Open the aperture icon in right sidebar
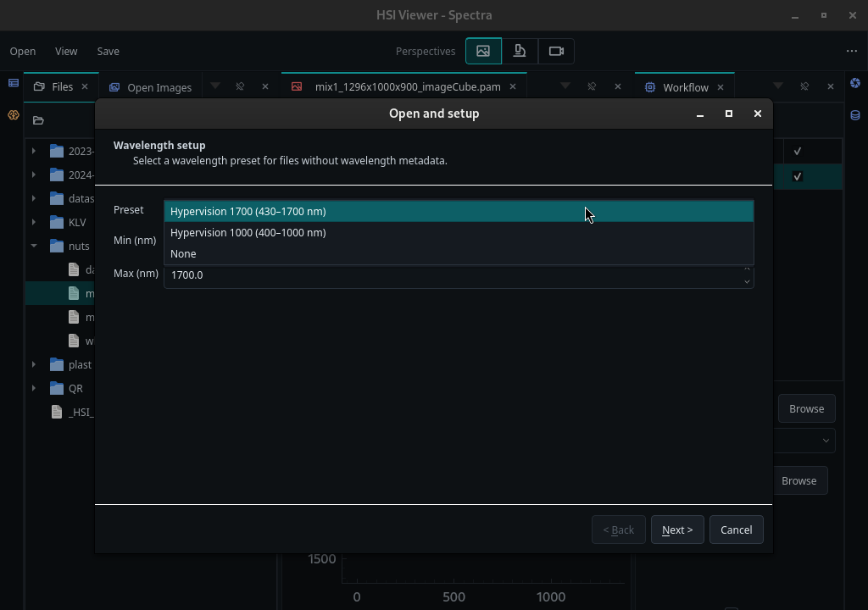 (x=855, y=83)
